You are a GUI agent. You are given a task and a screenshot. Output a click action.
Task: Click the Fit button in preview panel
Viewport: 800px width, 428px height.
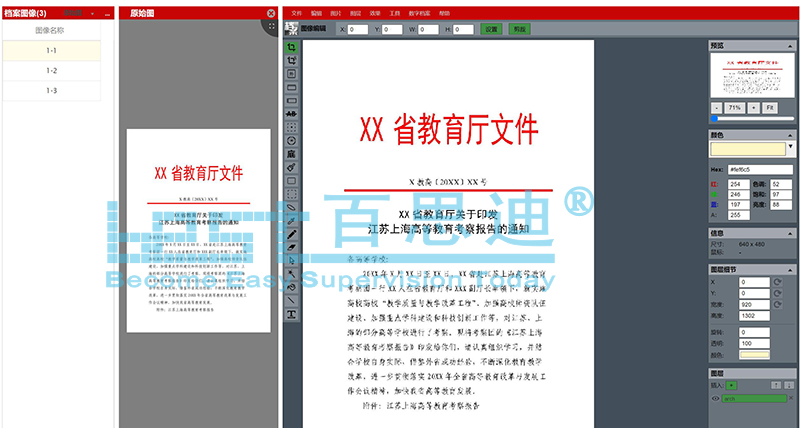pos(770,107)
